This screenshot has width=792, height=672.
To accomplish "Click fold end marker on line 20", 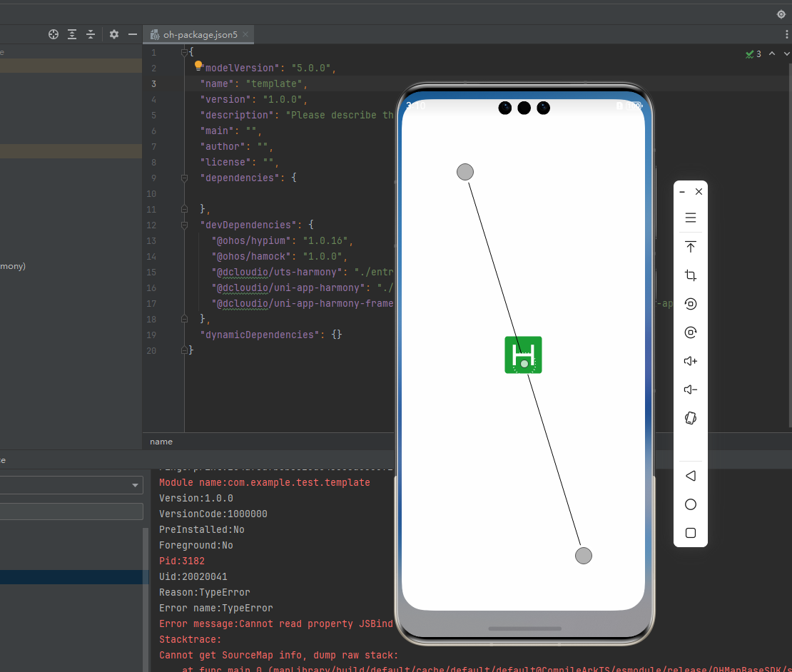I will click(184, 350).
